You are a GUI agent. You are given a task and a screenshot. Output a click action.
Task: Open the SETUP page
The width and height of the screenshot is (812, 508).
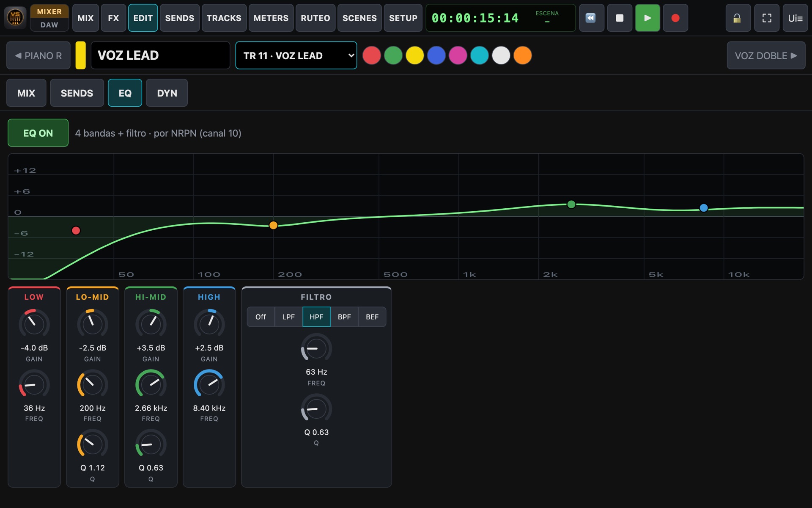tap(403, 18)
